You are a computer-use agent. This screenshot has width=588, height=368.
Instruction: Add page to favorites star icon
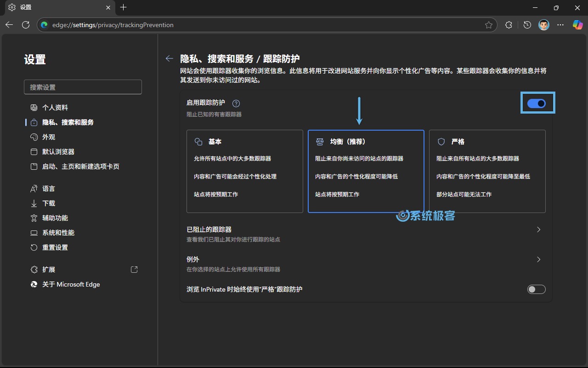point(489,25)
